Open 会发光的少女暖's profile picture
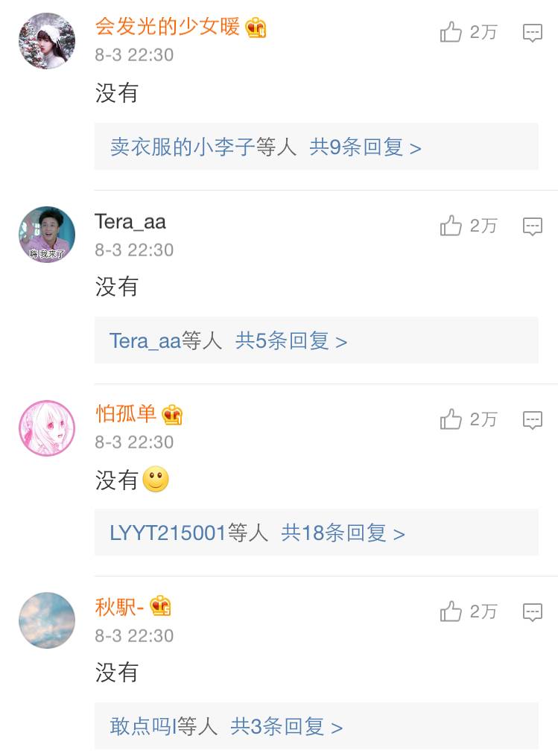This screenshot has width=558, height=756. 47,41
